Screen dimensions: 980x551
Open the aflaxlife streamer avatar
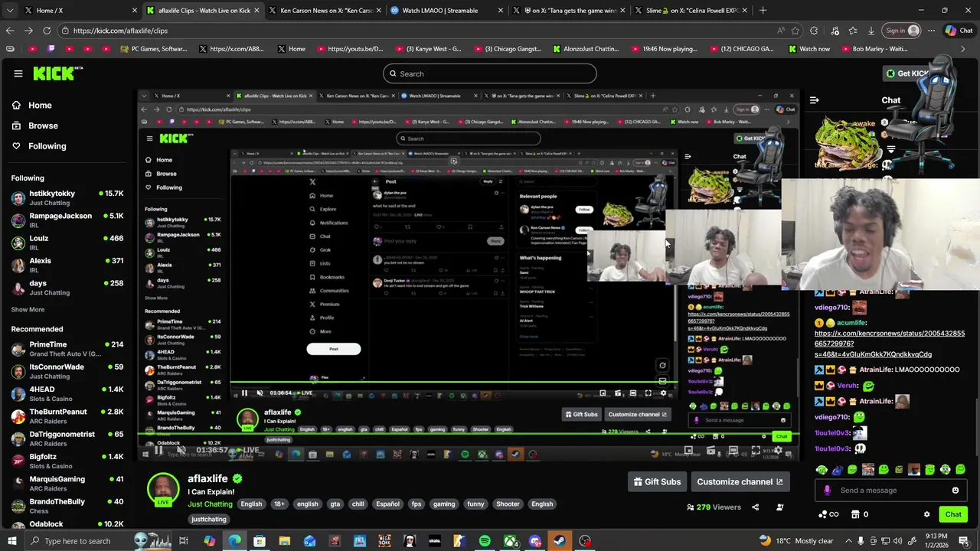pyautogui.click(x=163, y=489)
